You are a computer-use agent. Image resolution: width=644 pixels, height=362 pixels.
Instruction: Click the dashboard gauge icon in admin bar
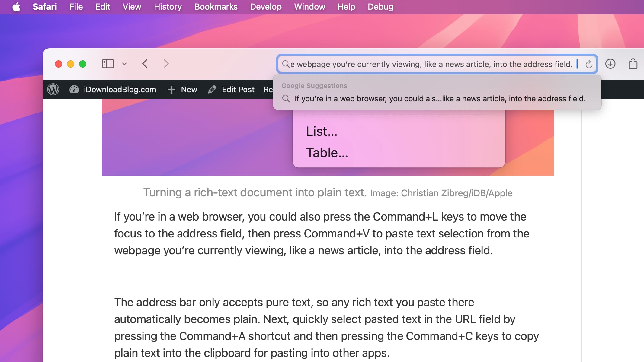point(74,89)
